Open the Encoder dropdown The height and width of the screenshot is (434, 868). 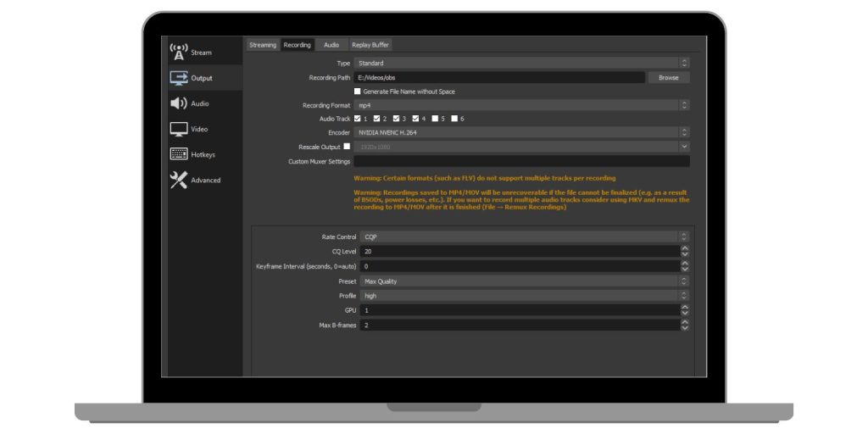pos(521,132)
